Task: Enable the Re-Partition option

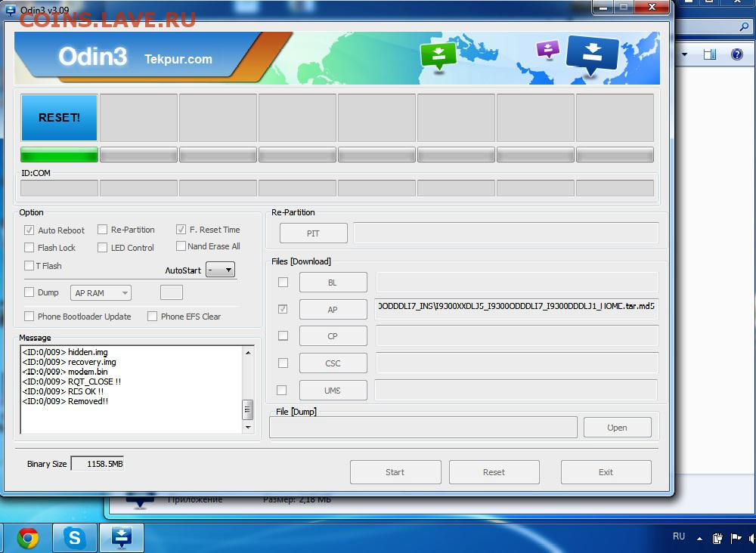Action: click(x=102, y=230)
